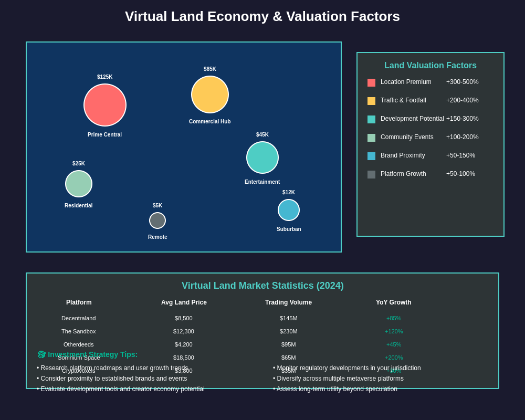Click the $25K price label
The width and height of the screenshot is (525, 420).
[79, 163]
